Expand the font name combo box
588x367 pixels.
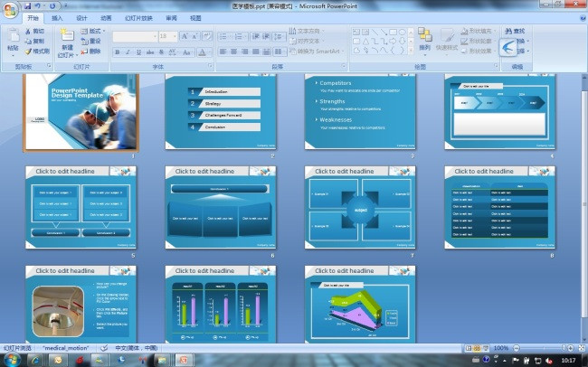click(153, 36)
